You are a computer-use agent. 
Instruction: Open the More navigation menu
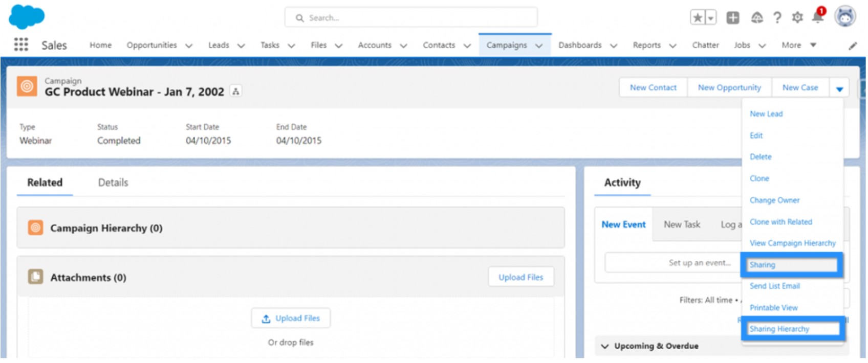798,45
